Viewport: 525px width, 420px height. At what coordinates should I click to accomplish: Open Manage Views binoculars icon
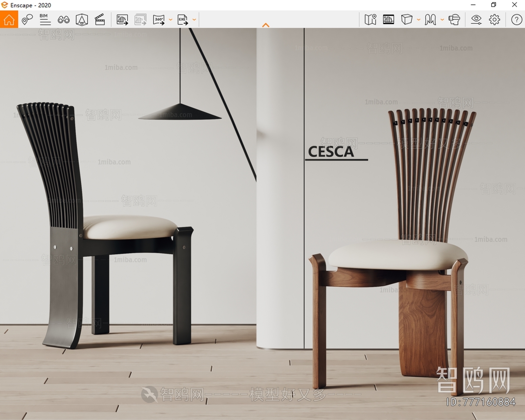(63, 20)
